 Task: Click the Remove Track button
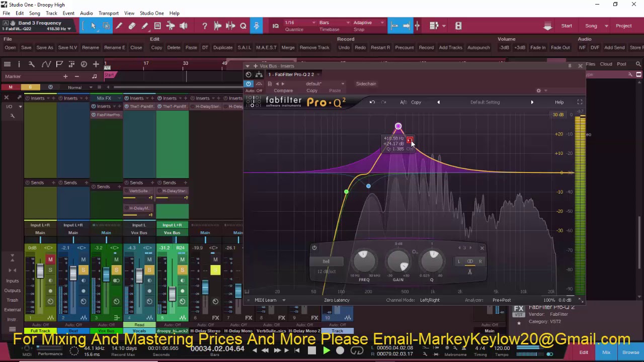pyautogui.click(x=314, y=48)
